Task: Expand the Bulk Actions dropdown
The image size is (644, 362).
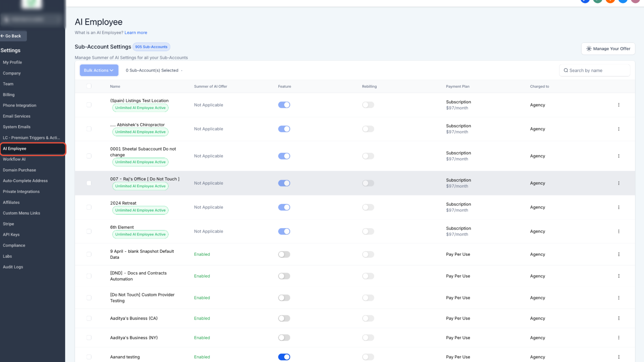Action: coord(99,70)
